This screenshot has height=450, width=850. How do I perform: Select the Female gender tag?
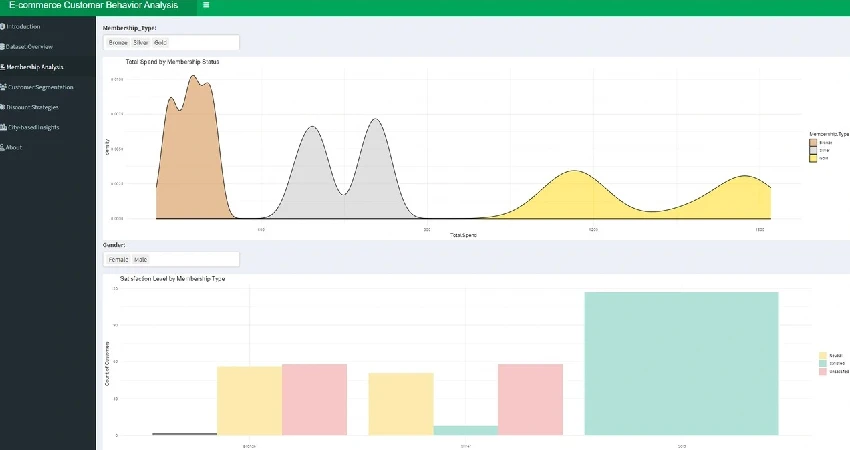tap(118, 259)
